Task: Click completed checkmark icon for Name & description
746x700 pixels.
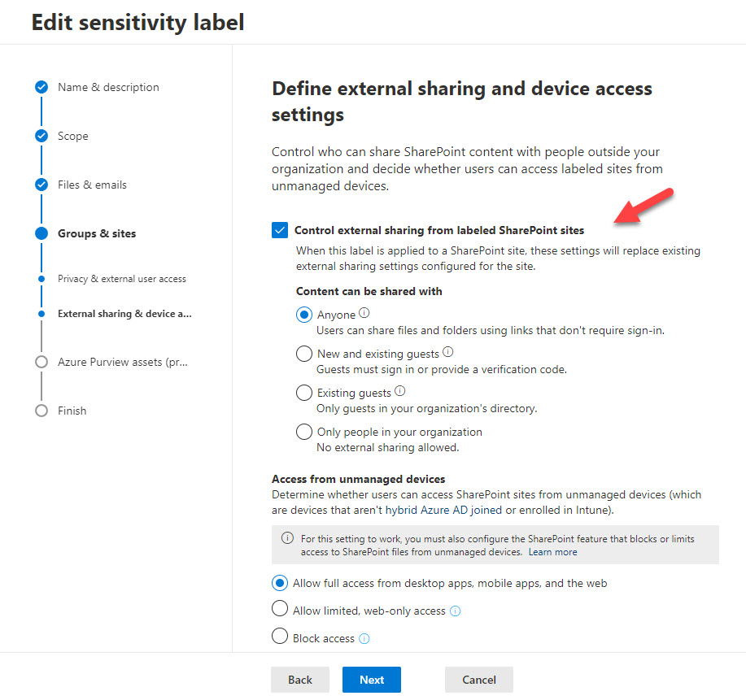Action: pyautogui.click(x=41, y=87)
